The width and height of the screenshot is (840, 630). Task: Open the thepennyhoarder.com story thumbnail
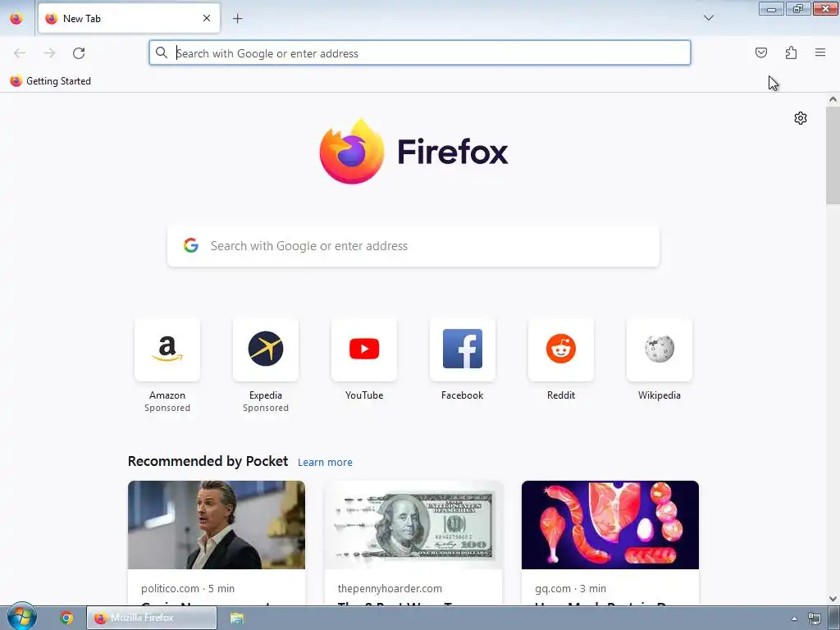click(x=413, y=524)
